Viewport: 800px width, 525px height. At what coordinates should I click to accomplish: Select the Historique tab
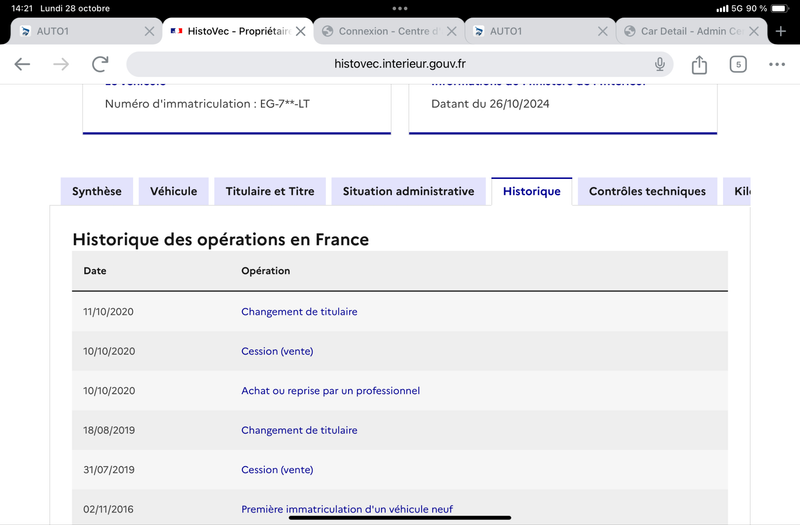pyautogui.click(x=532, y=191)
